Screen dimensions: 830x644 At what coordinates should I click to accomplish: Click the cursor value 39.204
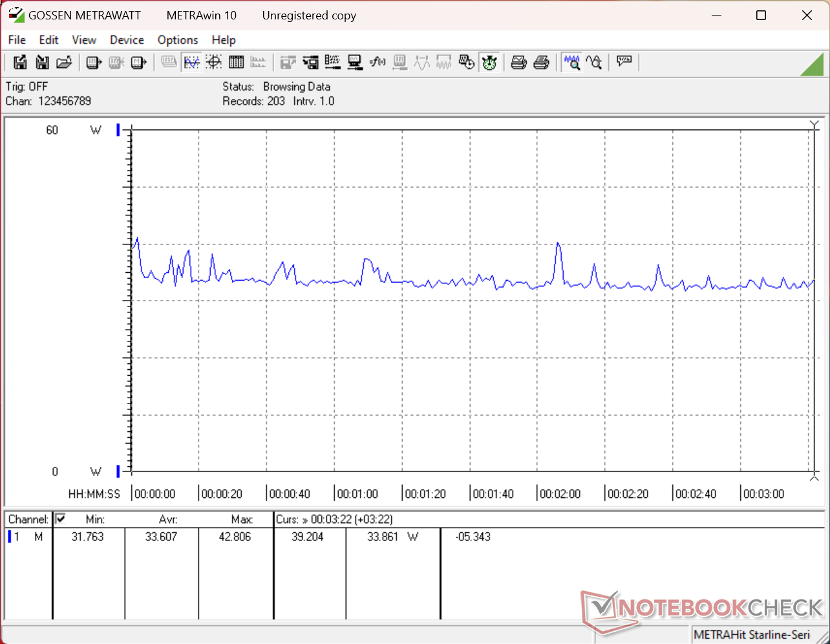[307, 537]
